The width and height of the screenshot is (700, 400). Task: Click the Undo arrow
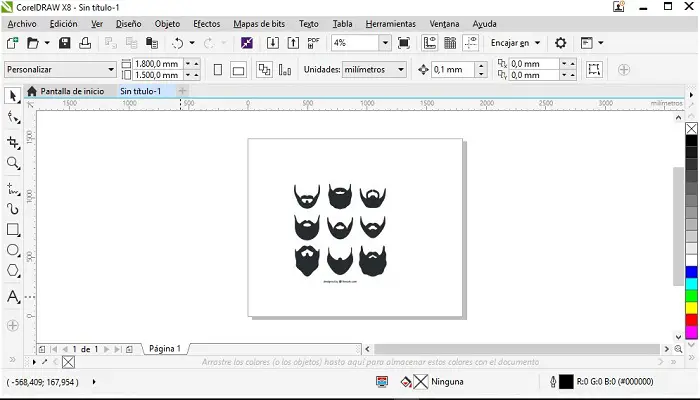coord(178,43)
